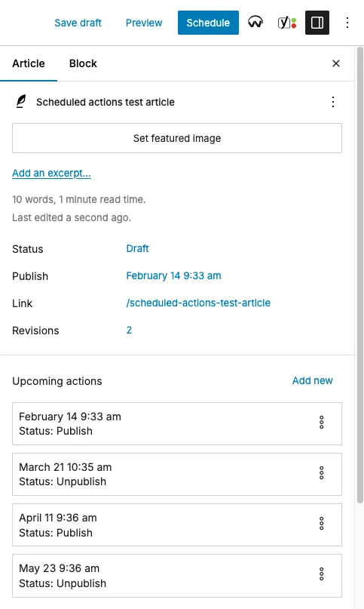Open the revisions count 2
Image resolution: width=364 pixels, height=609 pixels.
(x=129, y=330)
